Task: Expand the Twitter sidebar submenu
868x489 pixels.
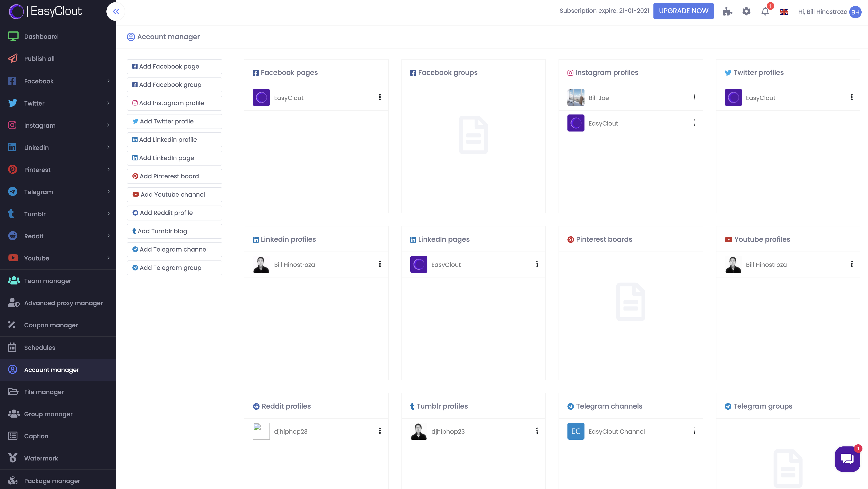Action: coord(108,103)
